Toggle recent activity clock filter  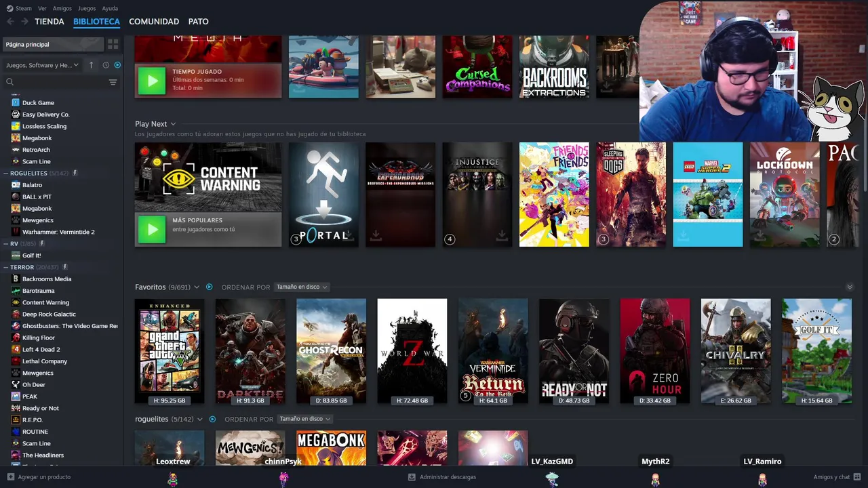(x=106, y=65)
